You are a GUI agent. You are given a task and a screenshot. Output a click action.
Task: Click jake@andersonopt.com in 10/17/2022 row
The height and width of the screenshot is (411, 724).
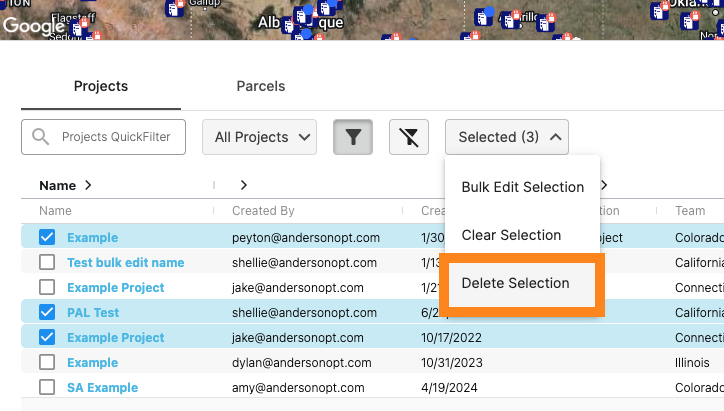point(298,337)
